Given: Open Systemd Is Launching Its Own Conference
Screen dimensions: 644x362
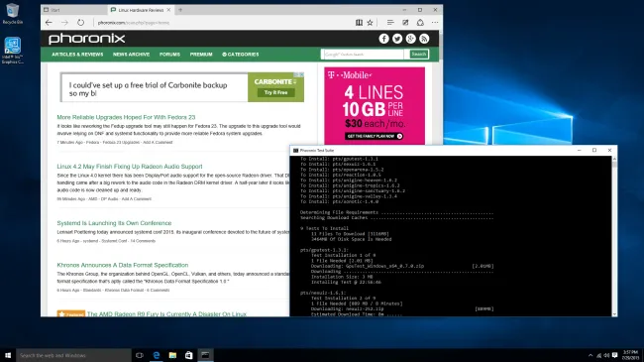Looking at the screenshot, I should click(114, 223).
